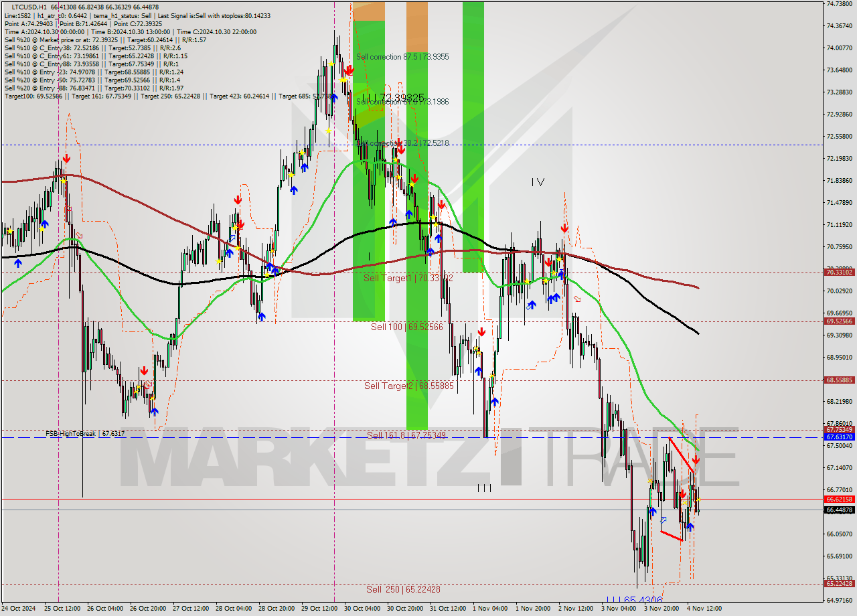The width and height of the screenshot is (857, 616).
Task: Click the '26 Oct 20:00' time axis label
Action: click(148, 609)
